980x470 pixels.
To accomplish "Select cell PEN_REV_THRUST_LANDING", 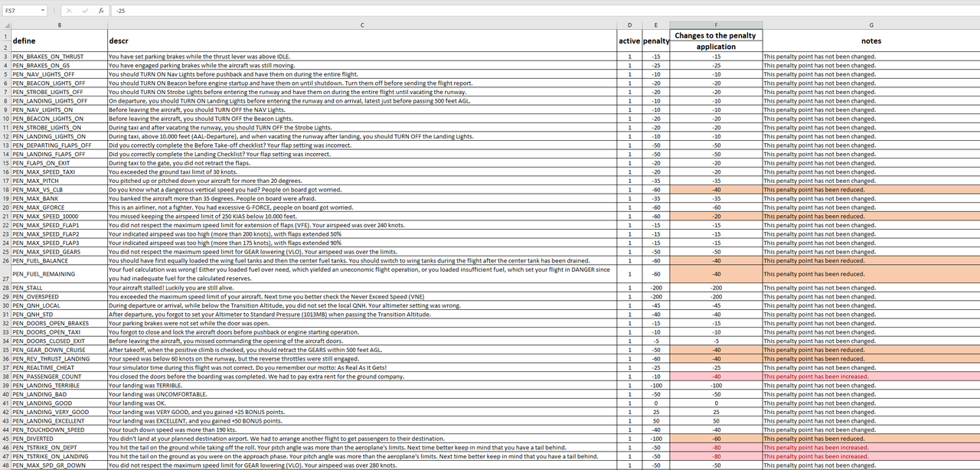I will click(x=60, y=358).
